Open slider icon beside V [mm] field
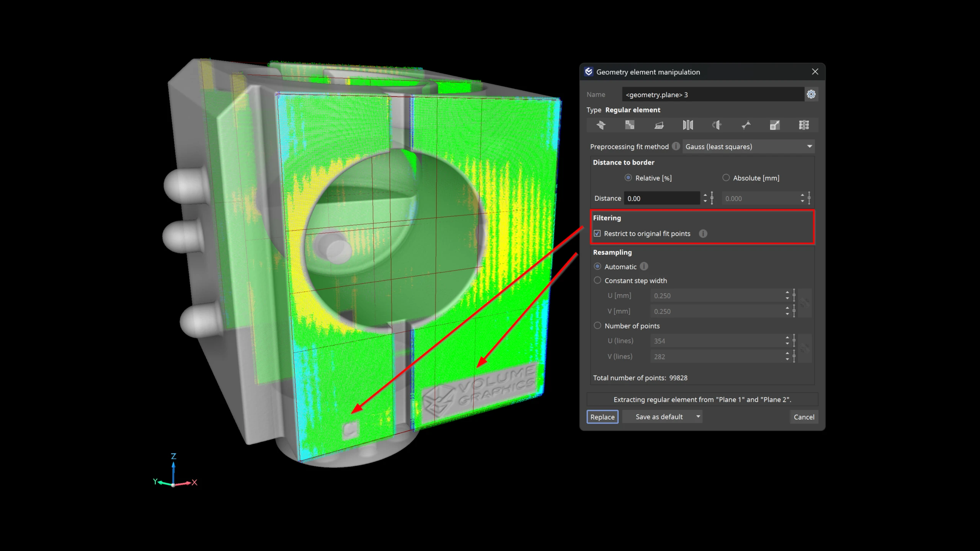Image resolution: width=980 pixels, height=551 pixels. pos(794,311)
